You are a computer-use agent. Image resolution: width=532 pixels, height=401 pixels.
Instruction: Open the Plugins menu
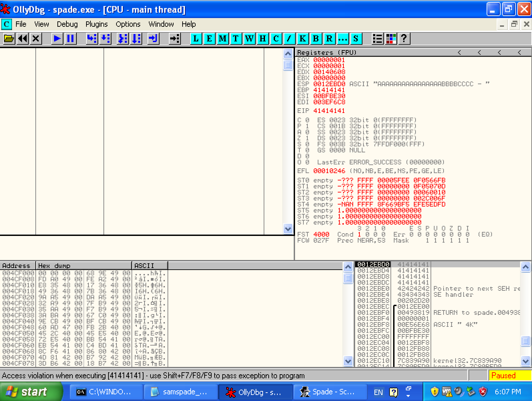click(96, 24)
